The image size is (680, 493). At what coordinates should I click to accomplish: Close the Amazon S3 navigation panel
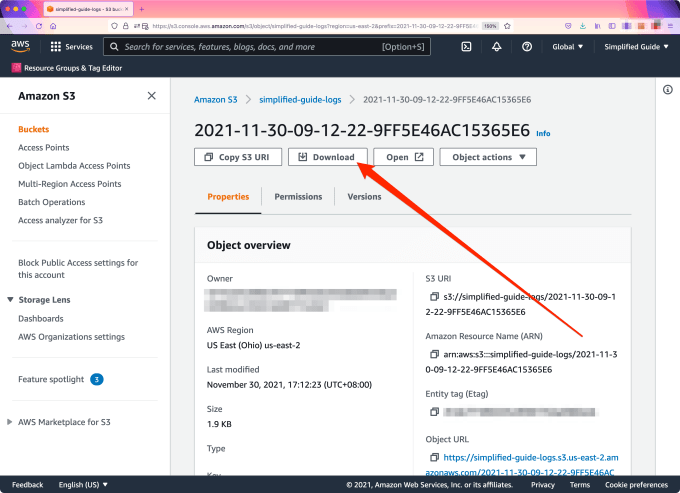click(x=151, y=96)
